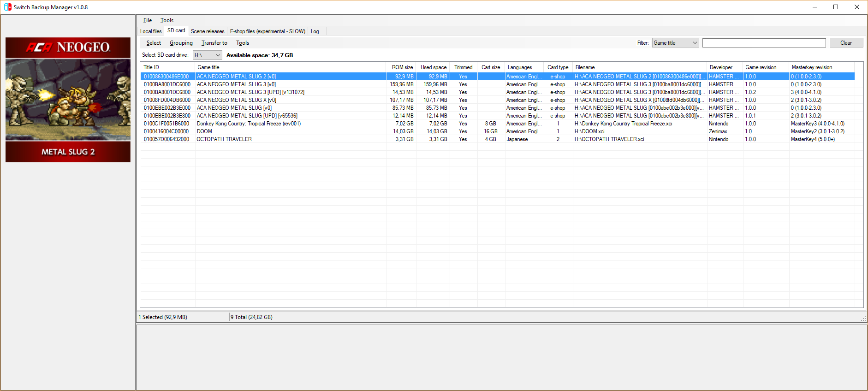868x391 pixels.
Task: Click Title ID 0100C1F0051B6000
Action: tap(166, 124)
